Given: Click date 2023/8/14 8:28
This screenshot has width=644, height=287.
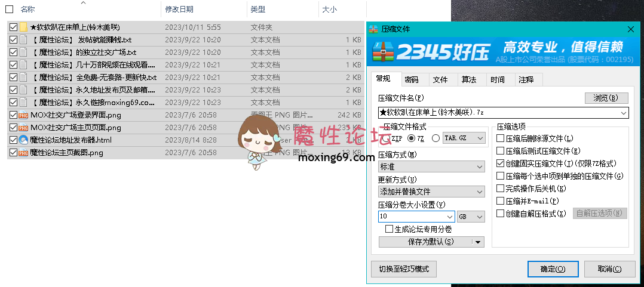Looking at the screenshot, I should pyautogui.click(x=191, y=140).
